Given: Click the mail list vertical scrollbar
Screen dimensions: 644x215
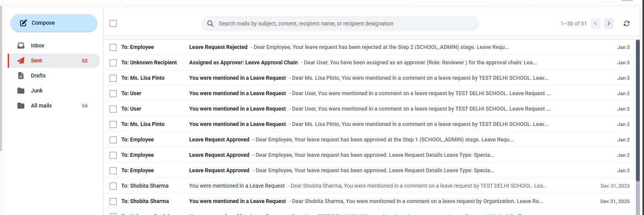Looking at the screenshot, I should click(638, 127).
